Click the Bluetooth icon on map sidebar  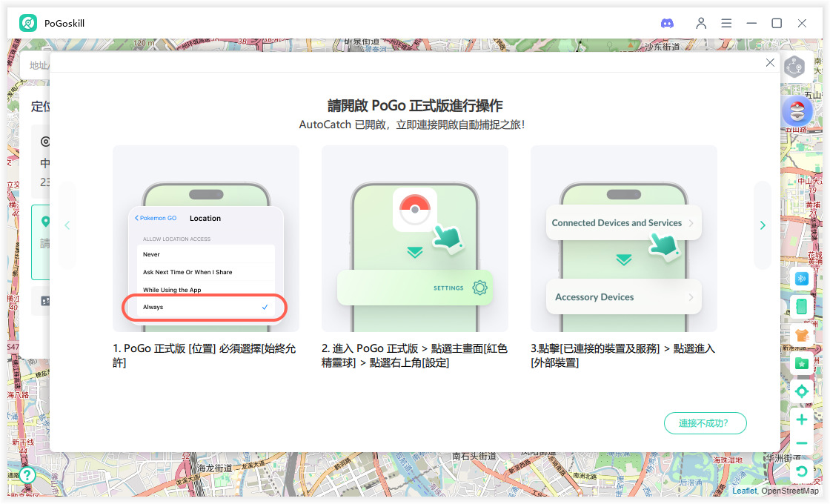(x=801, y=279)
